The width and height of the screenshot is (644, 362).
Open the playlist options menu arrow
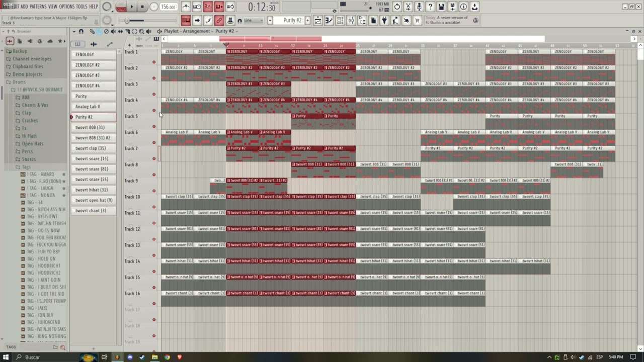pos(73,31)
